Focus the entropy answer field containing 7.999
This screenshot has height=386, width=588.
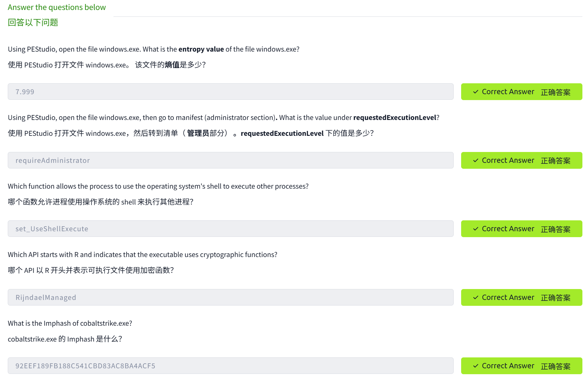coord(230,92)
